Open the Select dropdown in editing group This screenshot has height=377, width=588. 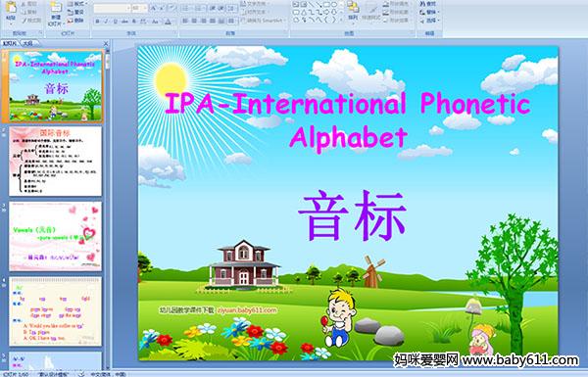429,21
